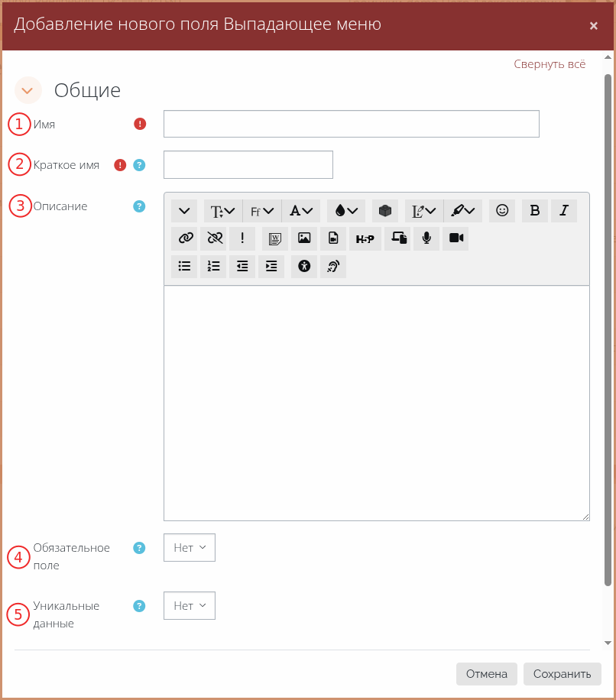Viewport: 616px width, 700px height.
Task: Insert H5P content into description
Action: [365, 238]
